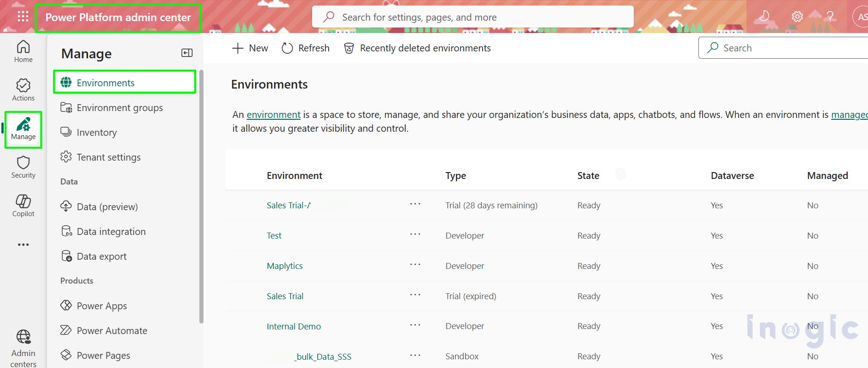Click the Data integration icon
Image resolution: width=868 pixels, height=368 pixels.
66,231
